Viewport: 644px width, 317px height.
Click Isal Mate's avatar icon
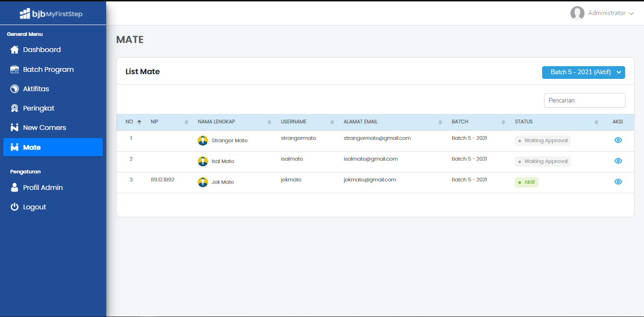point(203,161)
